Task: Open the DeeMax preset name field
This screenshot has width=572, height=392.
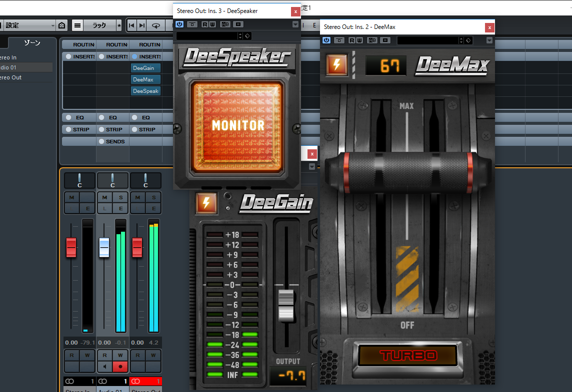Action: [428, 40]
